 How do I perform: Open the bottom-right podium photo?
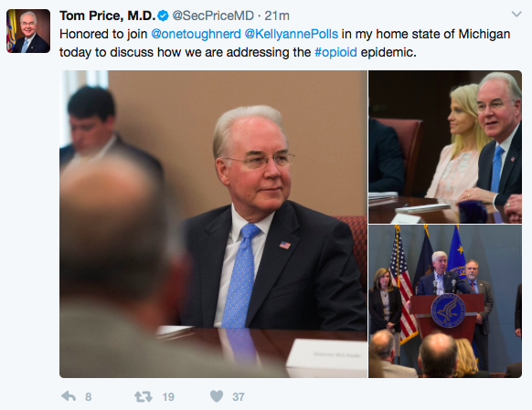(445, 301)
